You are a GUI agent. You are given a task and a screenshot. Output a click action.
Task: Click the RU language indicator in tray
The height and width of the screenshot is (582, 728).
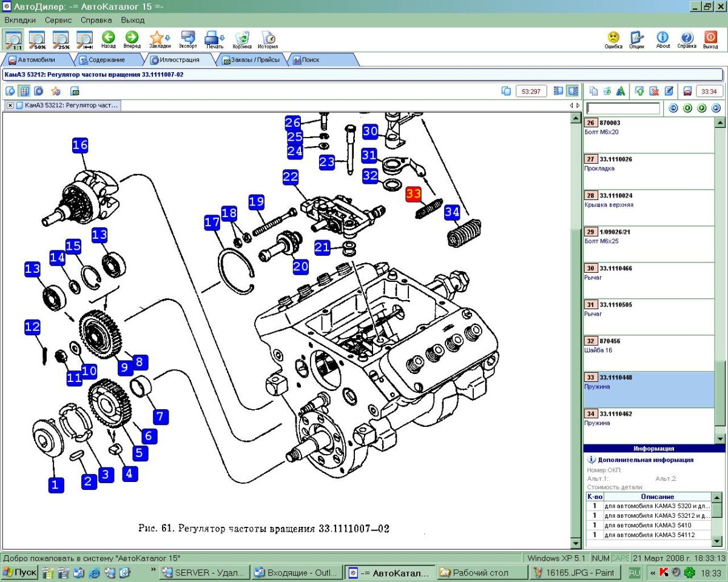coord(635,572)
